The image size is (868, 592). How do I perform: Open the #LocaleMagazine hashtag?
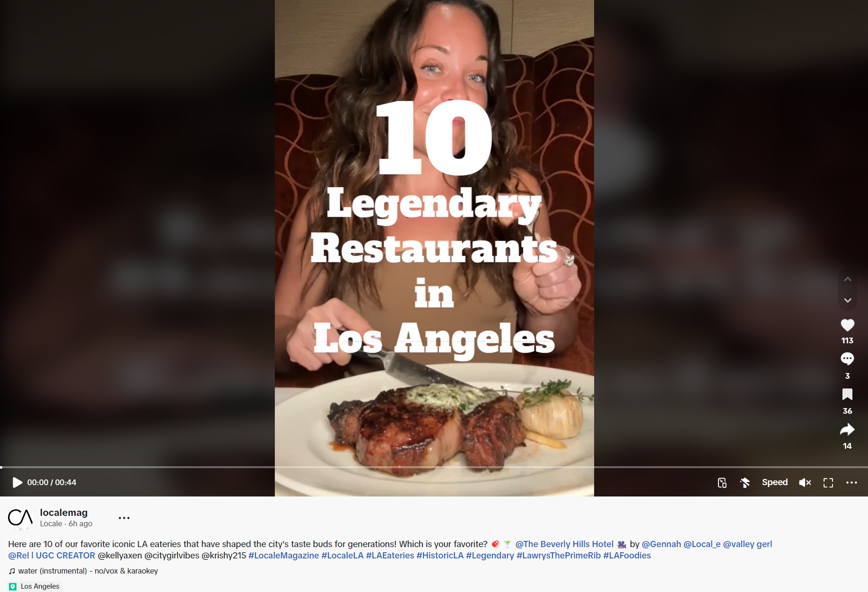[x=284, y=556]
